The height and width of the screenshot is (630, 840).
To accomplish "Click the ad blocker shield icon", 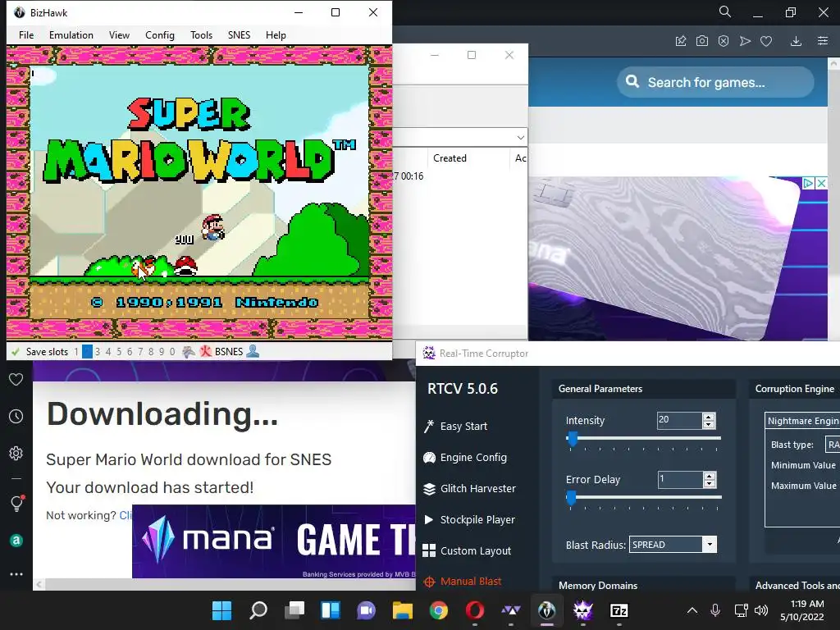I will (x=724, y=41).
